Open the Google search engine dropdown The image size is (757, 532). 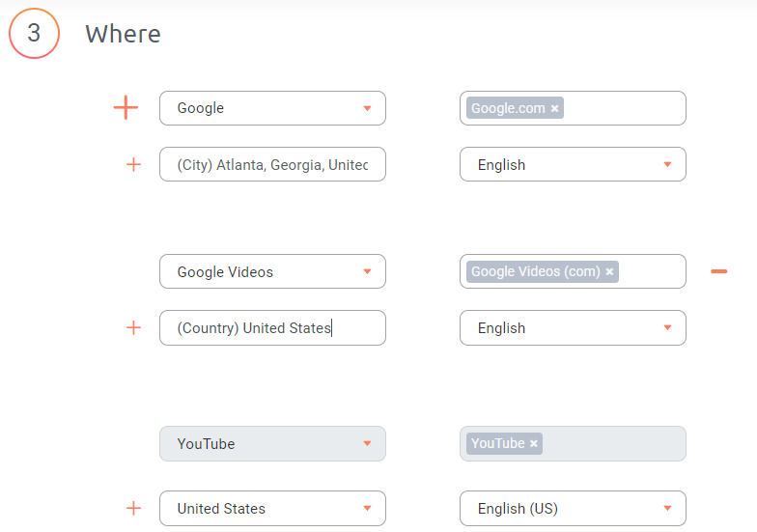pyautogui.click(x=272, y=108)
